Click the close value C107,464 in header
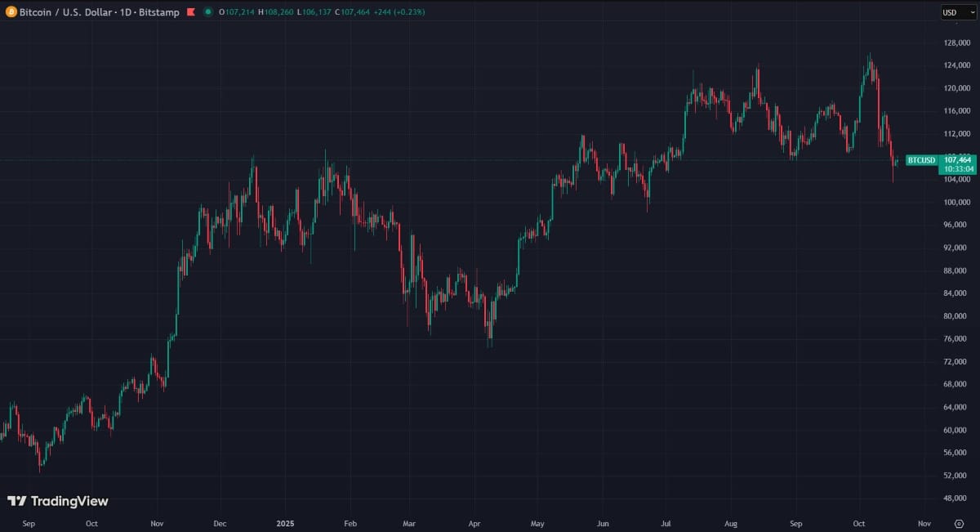Image resolution: width=980 pixels, height=532 pixels. (353, 12)
